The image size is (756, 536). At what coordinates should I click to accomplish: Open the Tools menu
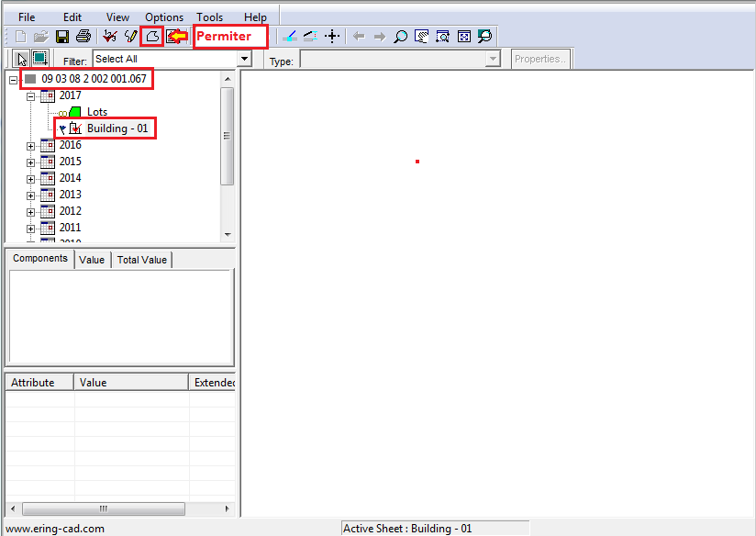pos(209,17)
